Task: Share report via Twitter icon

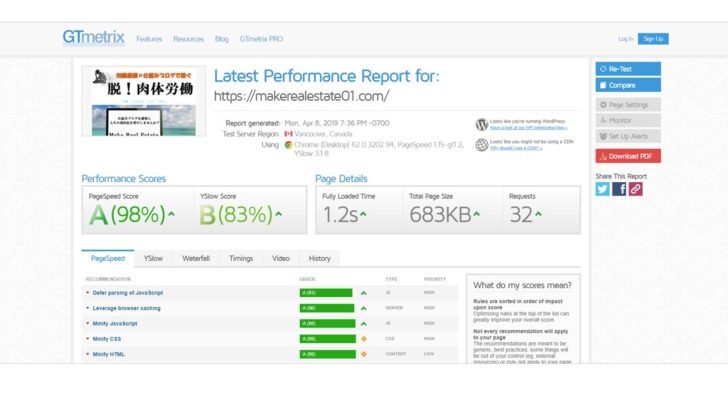Action: [x=603, y=189]
